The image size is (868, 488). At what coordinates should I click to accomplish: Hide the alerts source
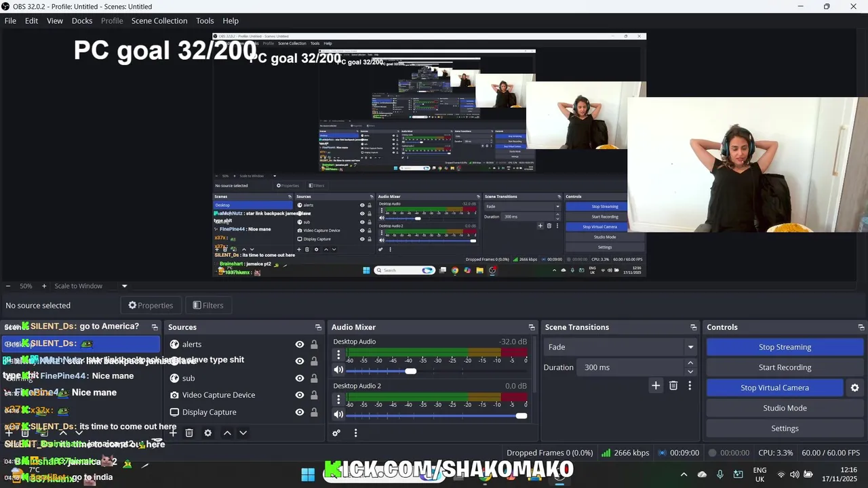pos(299,344)
